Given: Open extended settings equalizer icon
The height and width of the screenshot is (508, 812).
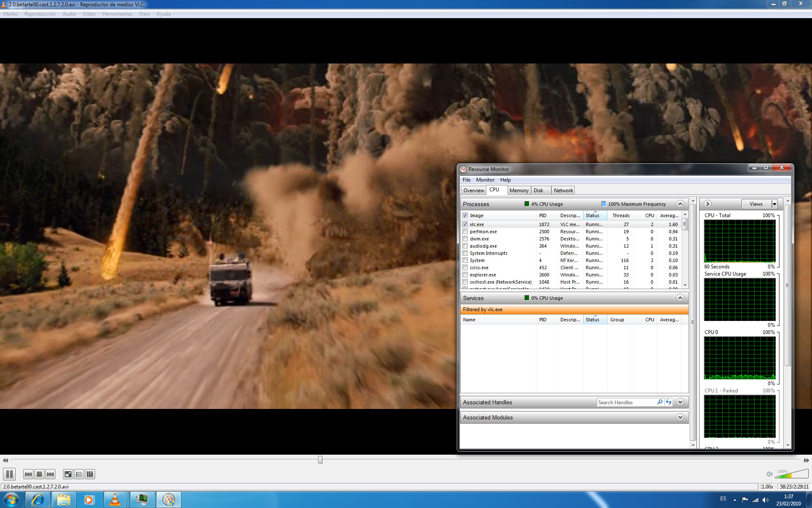Looking at the screenshot, I should (x=90, y=474).
